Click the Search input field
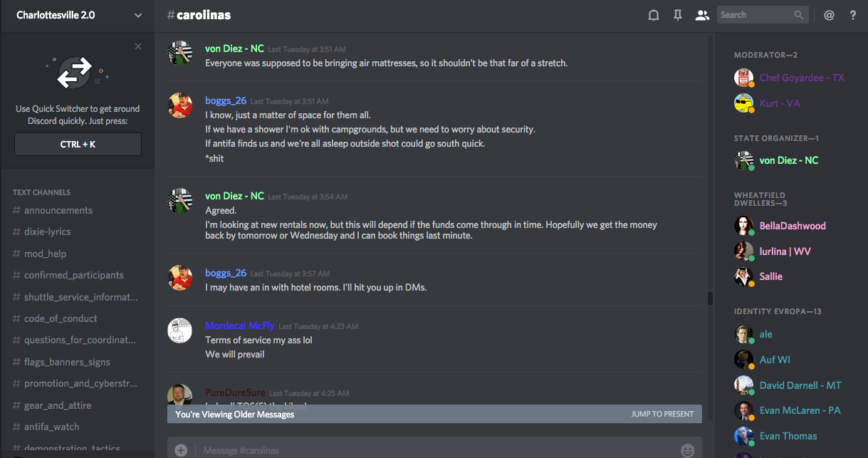 click(x=755, y=15)
